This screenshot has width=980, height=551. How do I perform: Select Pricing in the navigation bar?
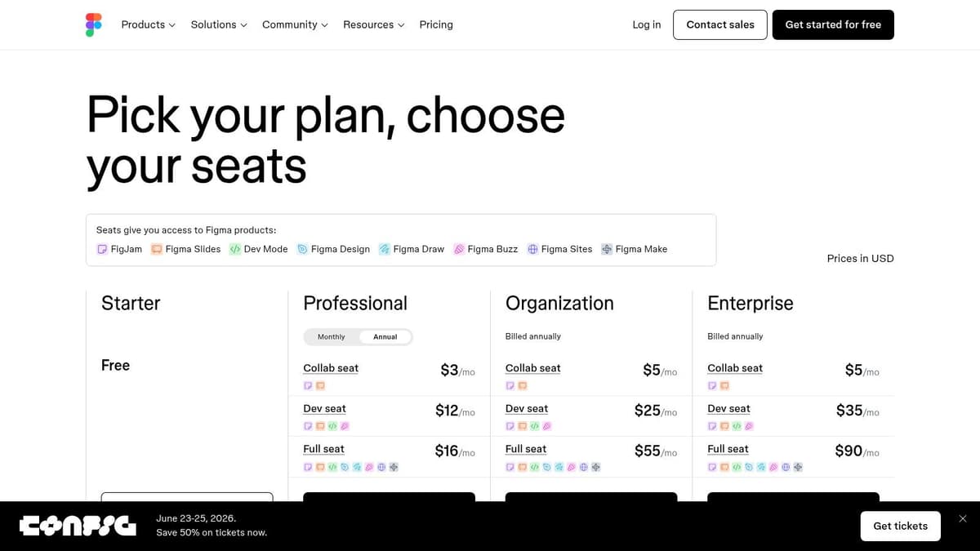435,24
